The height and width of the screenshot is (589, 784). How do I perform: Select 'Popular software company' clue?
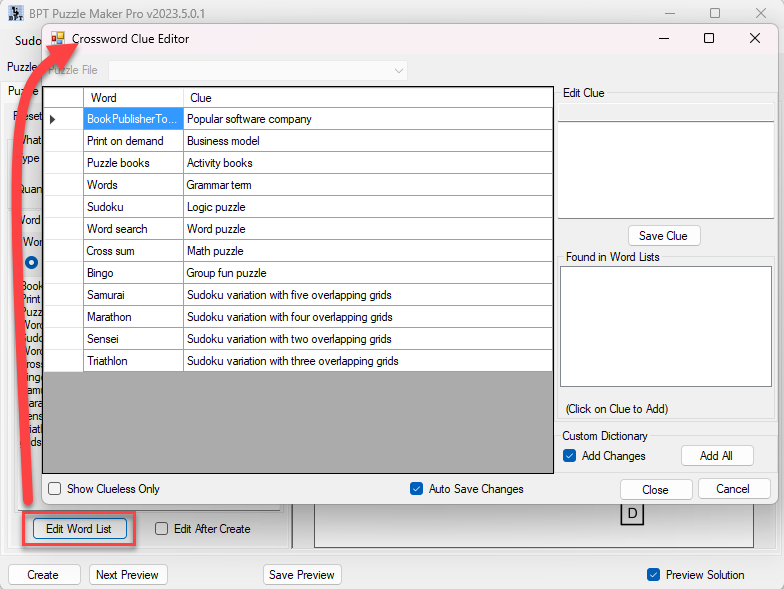[x=368, y=119]
